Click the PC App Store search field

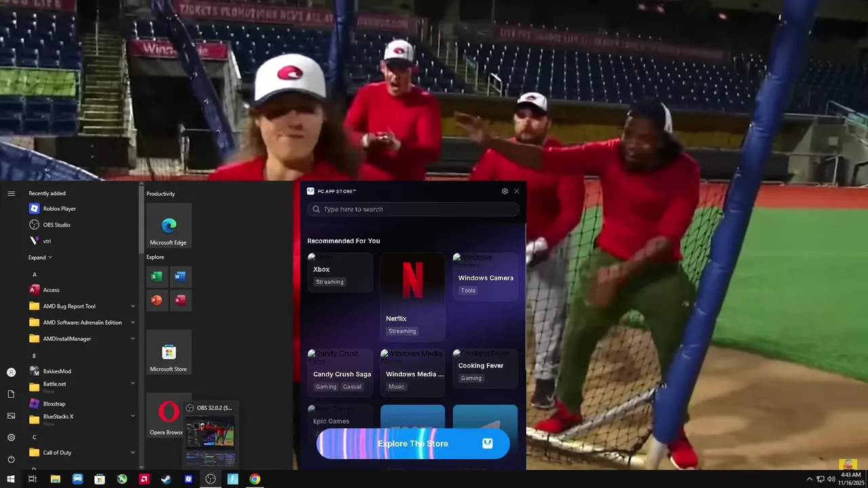(413, 209)
